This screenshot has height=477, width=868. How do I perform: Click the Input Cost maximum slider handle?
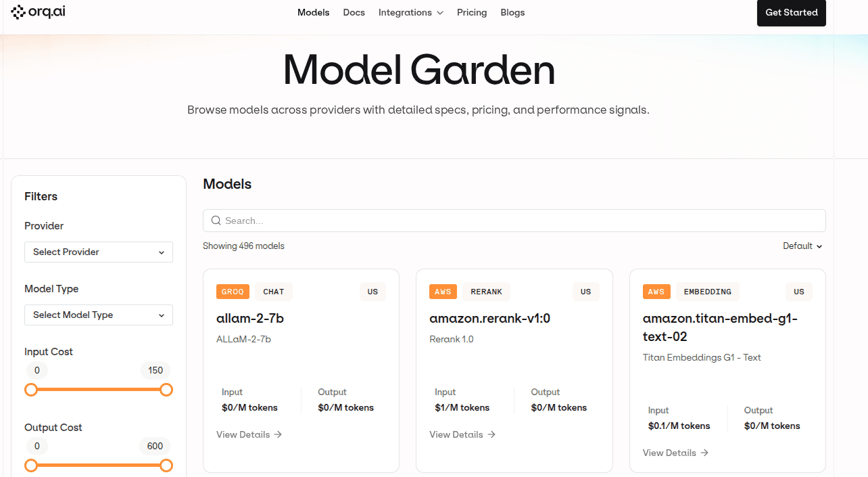coord(166,390)
